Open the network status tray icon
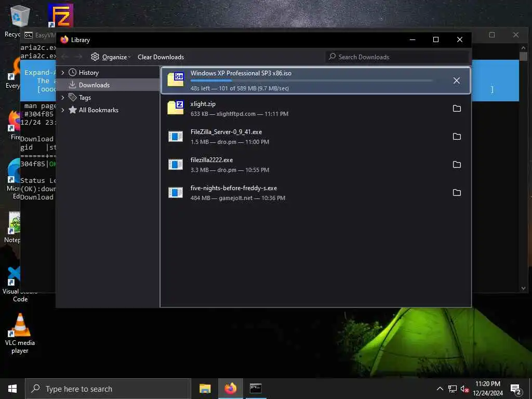The width and height of the screenshot is (532, 399). click(x=453, y=389)
